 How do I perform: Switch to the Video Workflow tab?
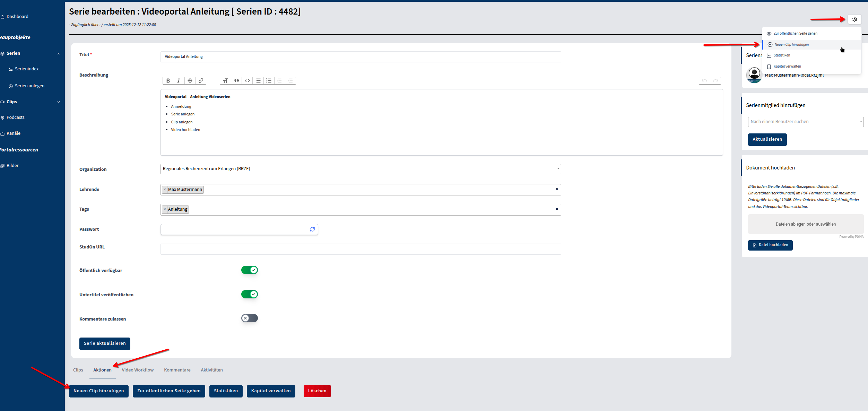[138, 370]
